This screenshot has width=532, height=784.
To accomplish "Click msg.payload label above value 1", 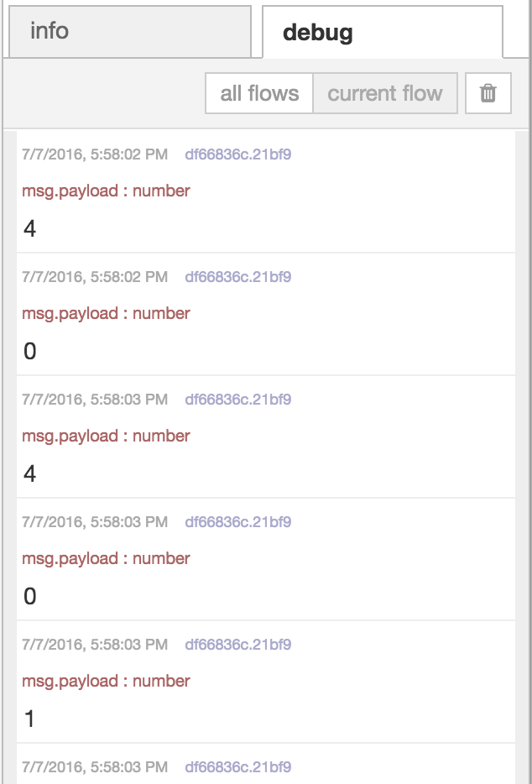I will click(x=106, y=681).
